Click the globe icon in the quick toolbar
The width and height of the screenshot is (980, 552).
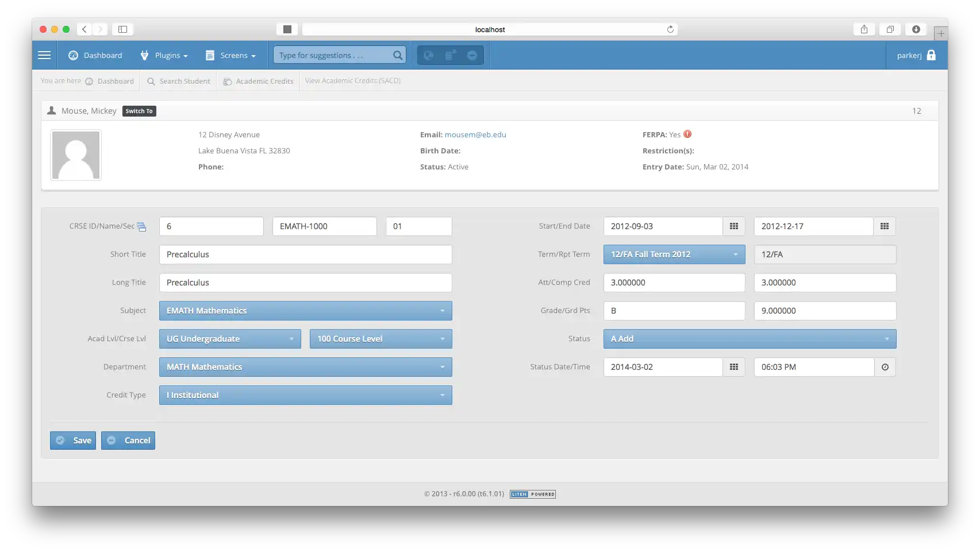(429, 55)
